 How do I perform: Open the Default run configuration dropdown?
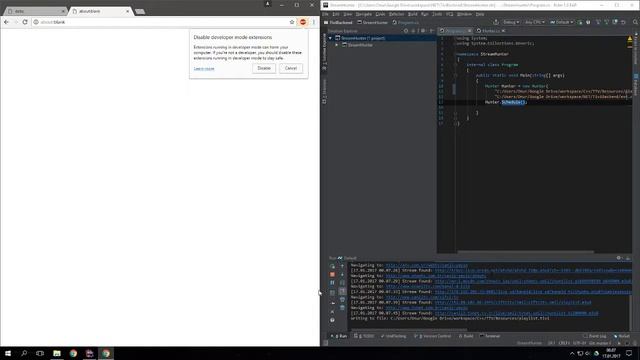pyautogui.click(x=562, y=22)
